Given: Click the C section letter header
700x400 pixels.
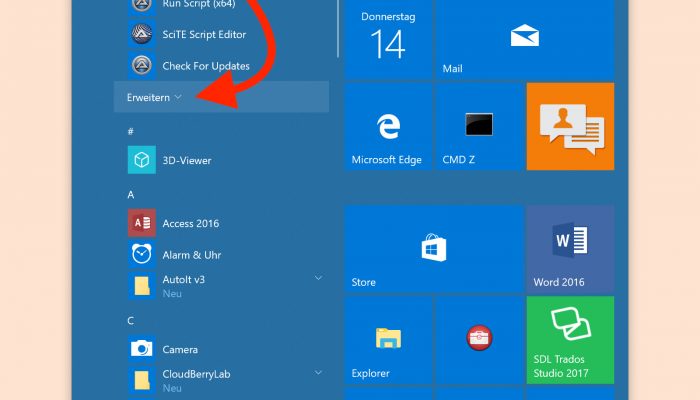Looking at the screenshot, I should pos(130,321).
